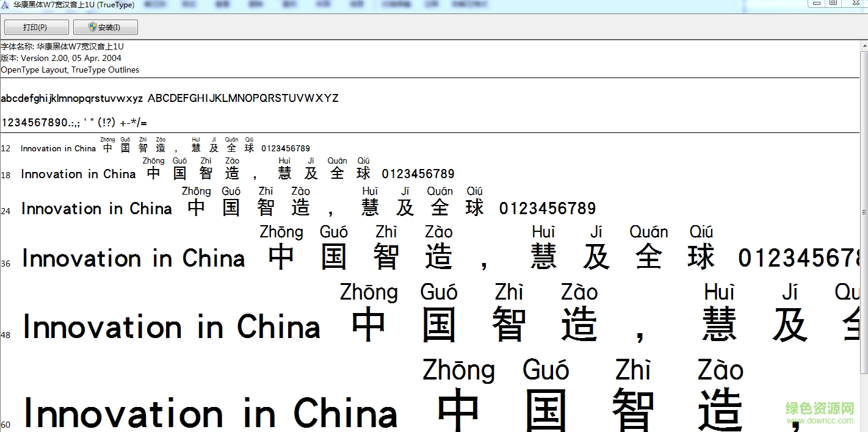The height and width of the screenshot is (432, 868).
Task: Click the 1234567890 digits and punctuation sample
Action: coord(74,123)
